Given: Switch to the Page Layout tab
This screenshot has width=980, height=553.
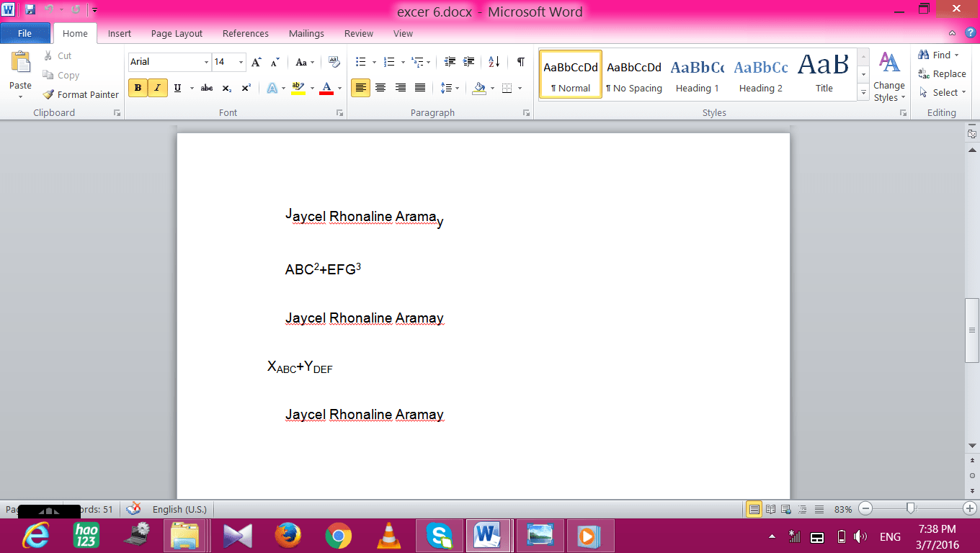Looking at the screenshot, I should [177, 33].
